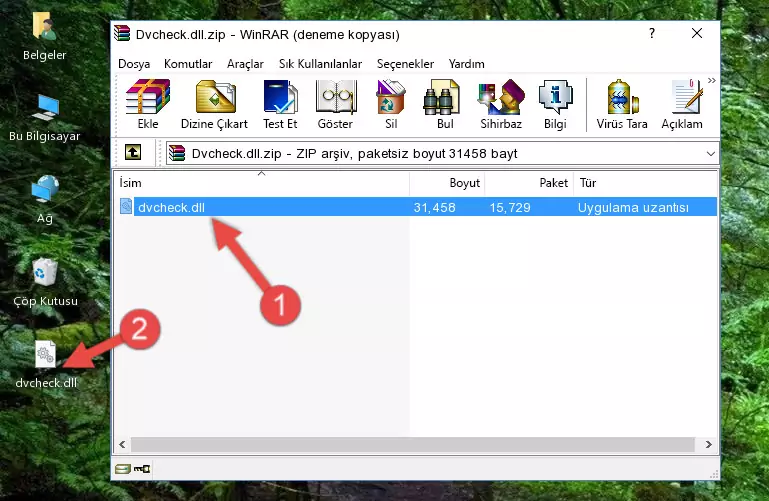Select the Belgeler desktop icon
The width and height of the screenshot is (769, 501).
[x=45, y=37]
